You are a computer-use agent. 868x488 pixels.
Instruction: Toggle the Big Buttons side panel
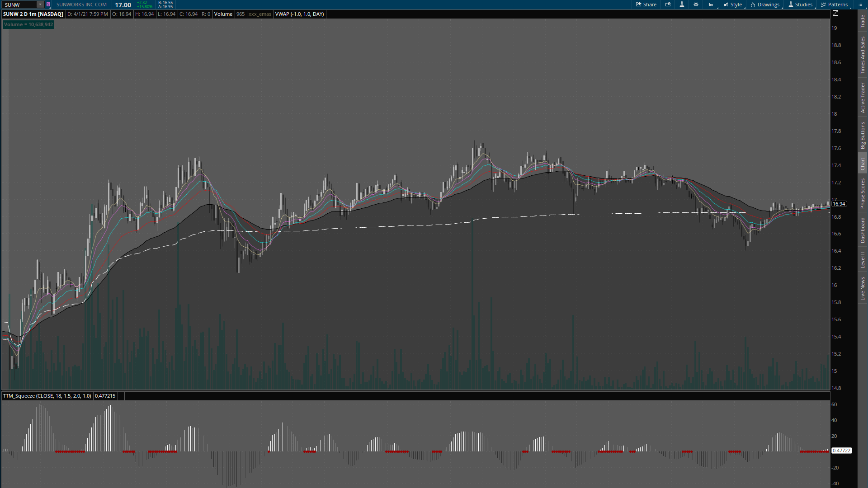(863, 135)
